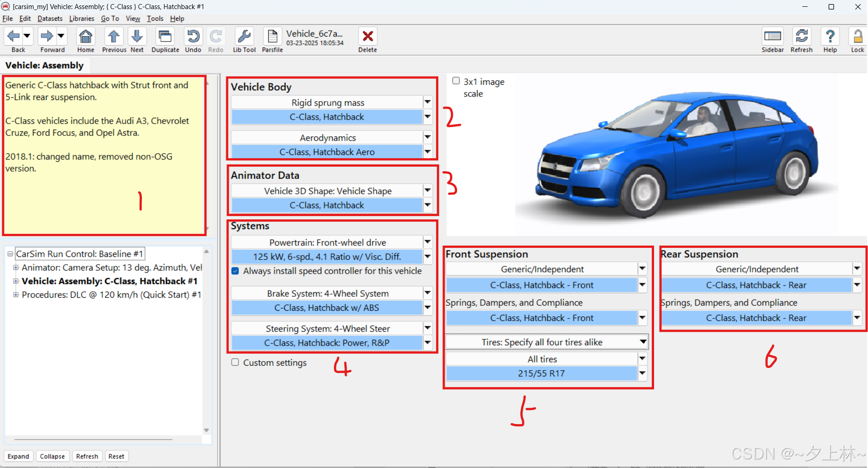Open C-Class, Hatchback Aero dataset dropdown

click(427, 152)
